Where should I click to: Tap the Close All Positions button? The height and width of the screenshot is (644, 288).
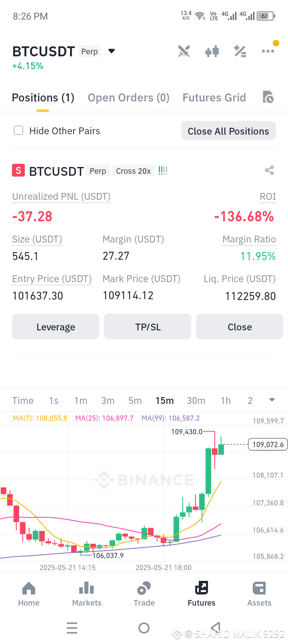pos(228,131)
